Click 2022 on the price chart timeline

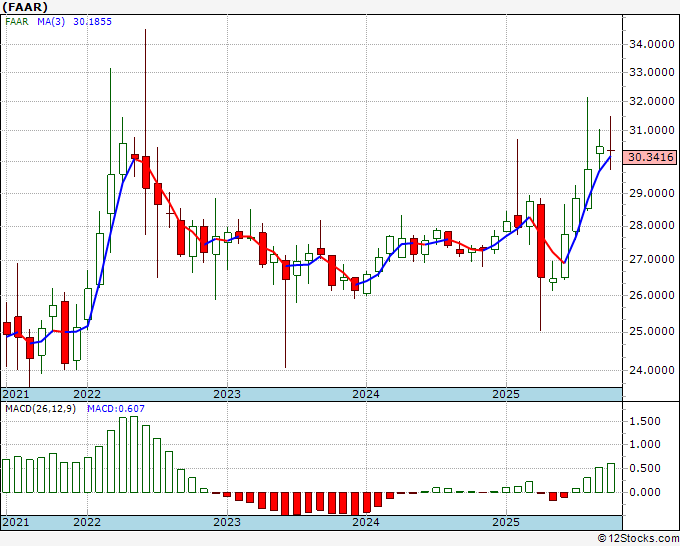(x=87, y=394)
